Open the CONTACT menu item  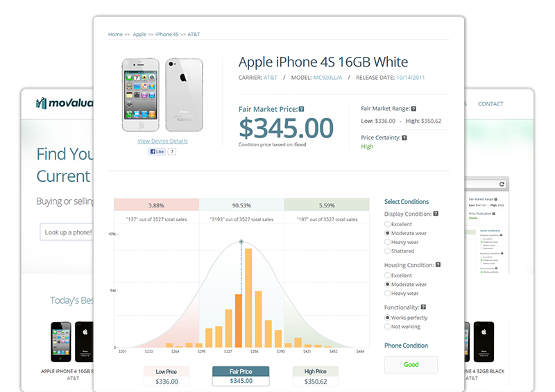tap(490, 104)
